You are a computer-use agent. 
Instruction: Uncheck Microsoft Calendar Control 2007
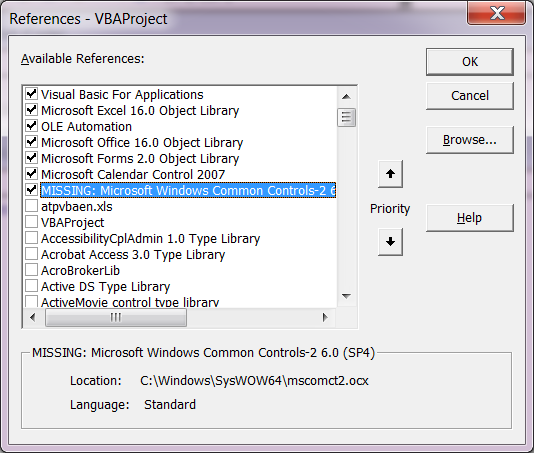[x=32, y=174]
